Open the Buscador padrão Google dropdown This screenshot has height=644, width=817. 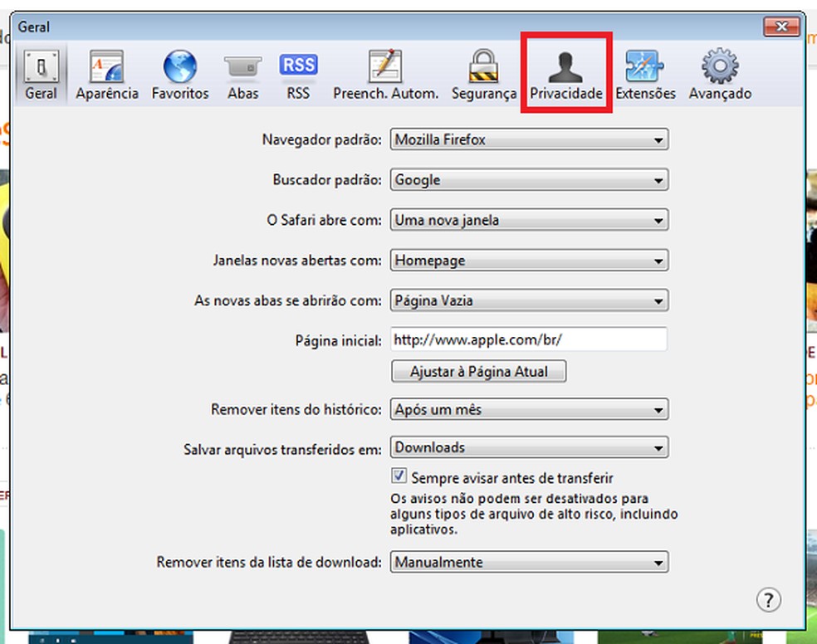click(x=530, y=179)
